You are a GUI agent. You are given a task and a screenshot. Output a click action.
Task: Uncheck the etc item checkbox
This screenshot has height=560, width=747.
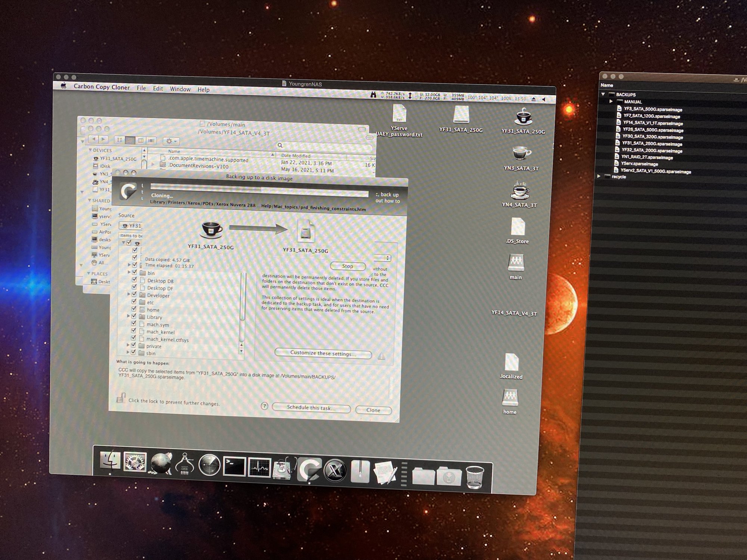point(134,301)
